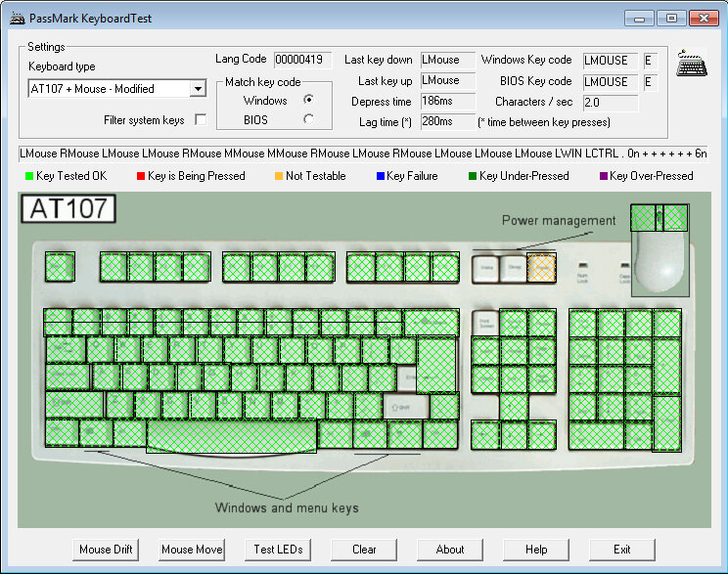Viewport: 728px width, 574px height.
Task: Click the green Key Tested OK swatch
Action: click(x=29, y=176)
